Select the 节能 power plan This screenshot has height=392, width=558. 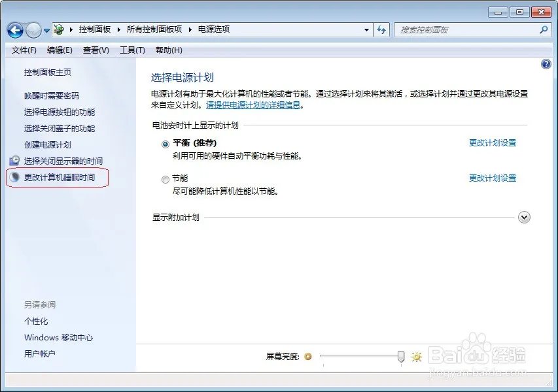point(166,178)
